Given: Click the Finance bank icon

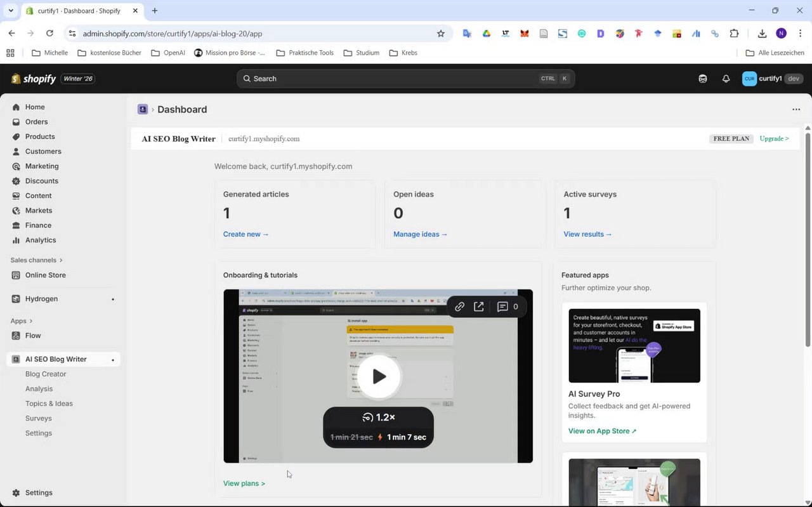Looking at the screenshot, I should (x=16, y=225).
